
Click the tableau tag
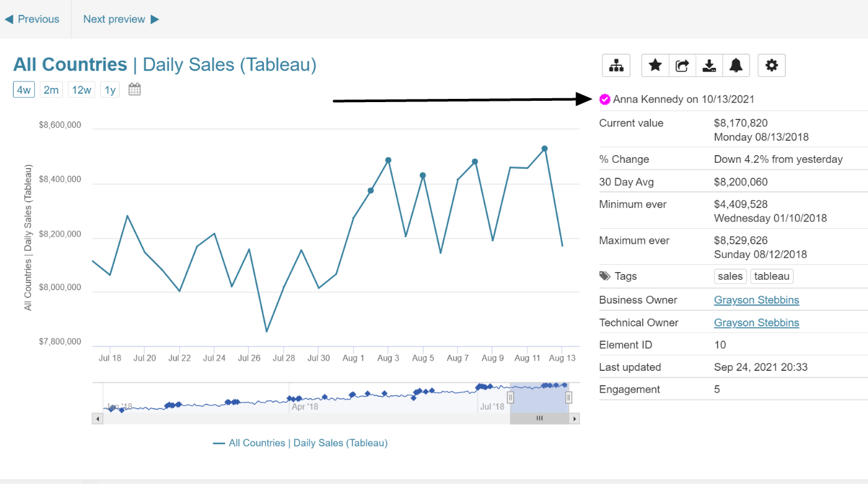pos(772,277)
